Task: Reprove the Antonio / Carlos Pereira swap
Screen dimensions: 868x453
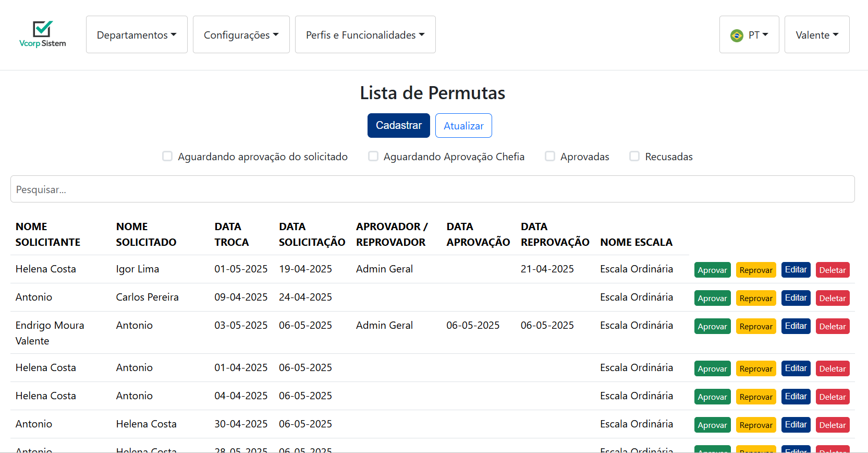Action: 756,298
